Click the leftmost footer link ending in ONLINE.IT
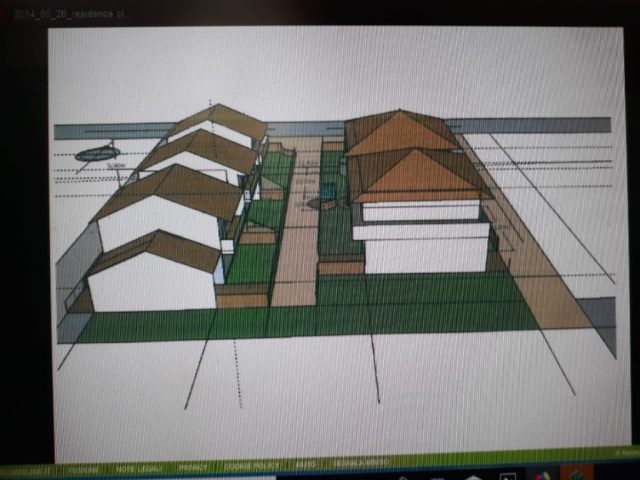640x480 pixels. (x=26, y=467)
